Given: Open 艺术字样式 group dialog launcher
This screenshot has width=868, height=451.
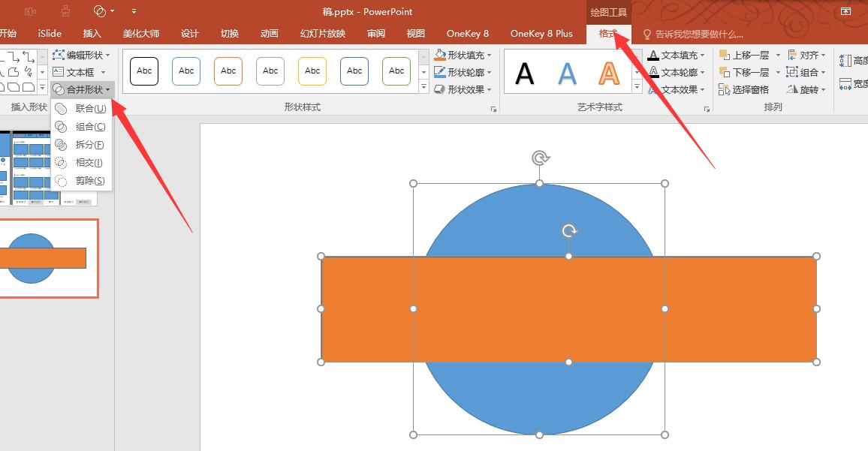Looking at the screenshot, I should tap(707, 110).
